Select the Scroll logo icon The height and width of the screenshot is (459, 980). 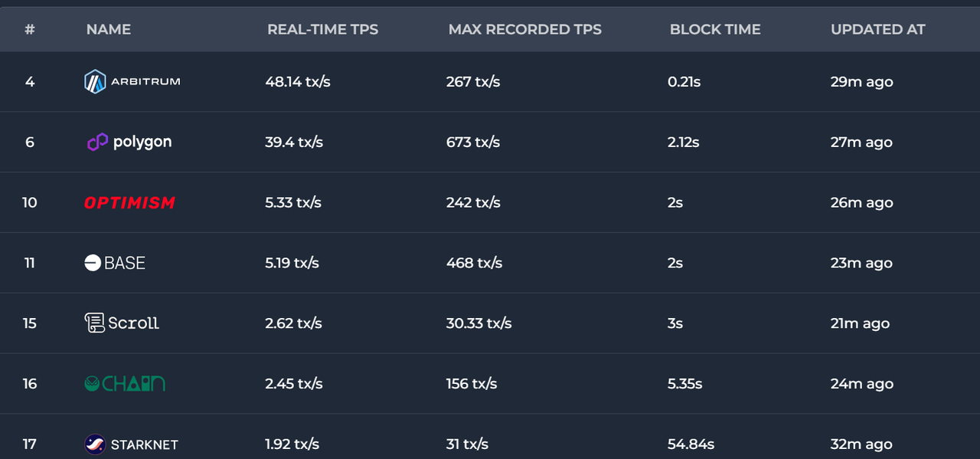[x=94, y=323]
